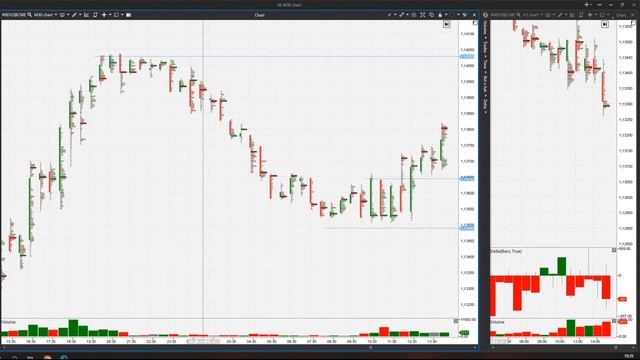Open indicators icon in left chart toolbar
The image size is (640, 360).
click(62, 15)
